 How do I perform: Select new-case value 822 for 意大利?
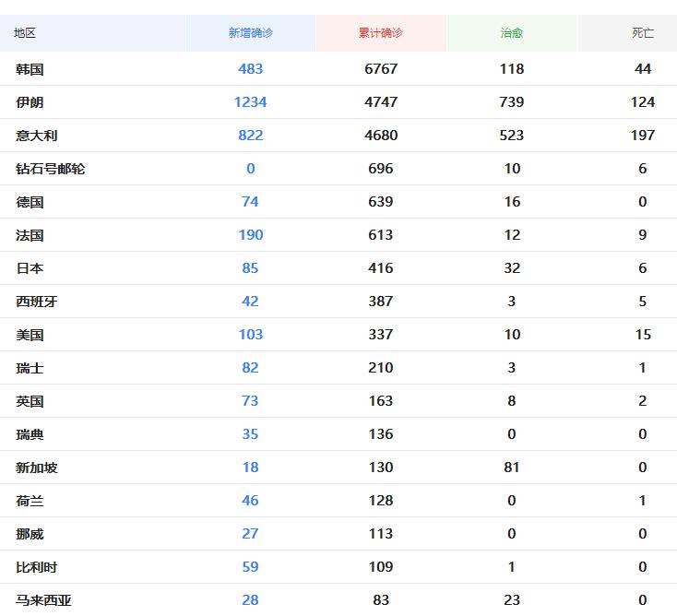click(x=250, y=136)
